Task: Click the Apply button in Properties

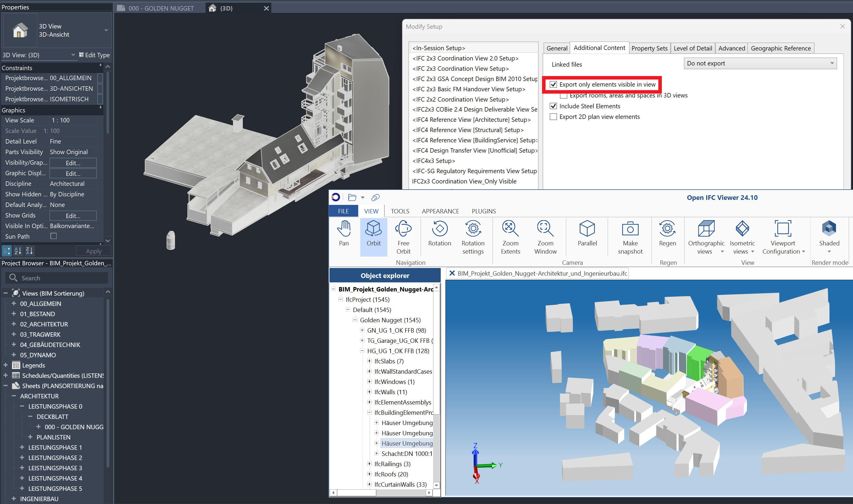Action: click(93, 251)
